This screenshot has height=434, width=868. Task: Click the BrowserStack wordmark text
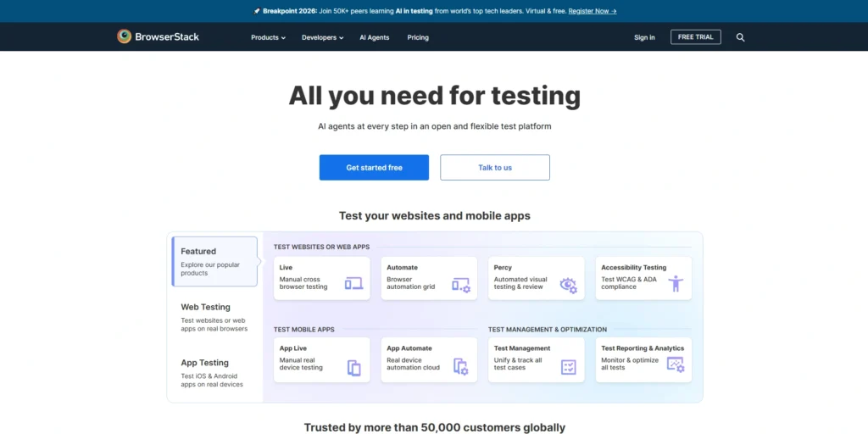pyautogui.click(x=167, y=37)
